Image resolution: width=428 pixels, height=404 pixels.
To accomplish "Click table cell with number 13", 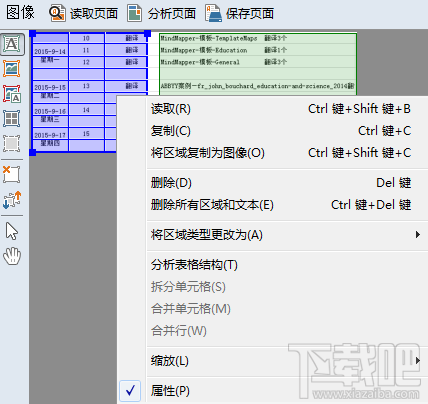I will click(86, 86).
